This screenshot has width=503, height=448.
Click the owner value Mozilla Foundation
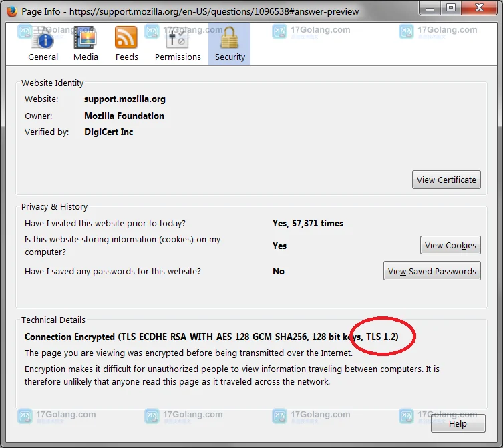pyautogui.click(x=124, y=116)
